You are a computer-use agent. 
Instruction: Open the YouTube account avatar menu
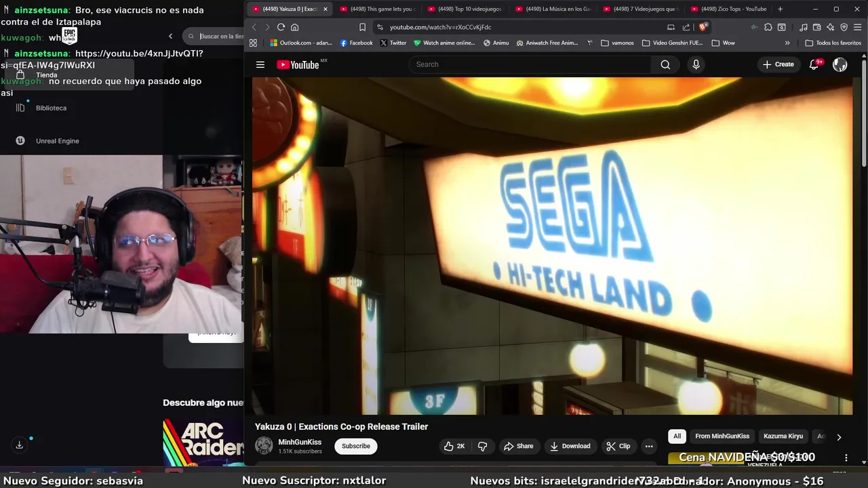tap(840, 64)
